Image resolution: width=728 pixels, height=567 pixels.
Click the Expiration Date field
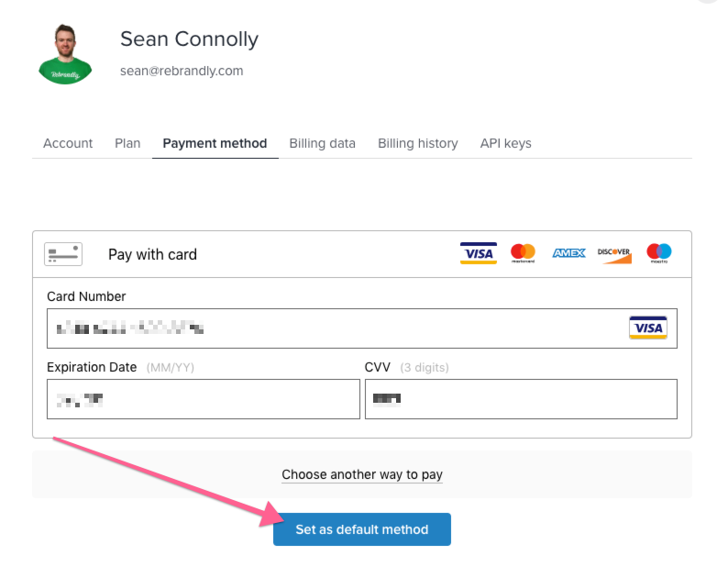tap(204, 399)
